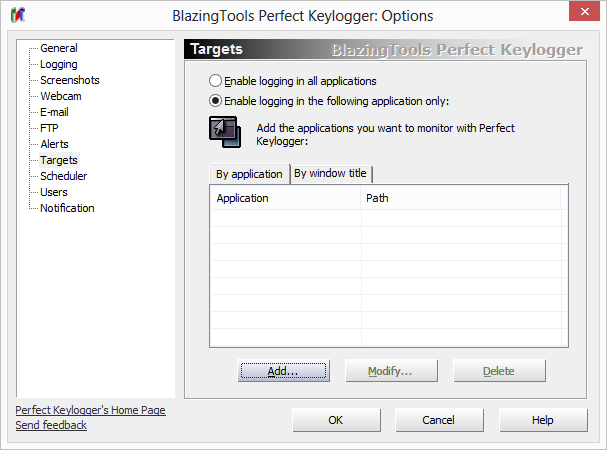Open Scheduler settings in the sidebar

(63, 176)
